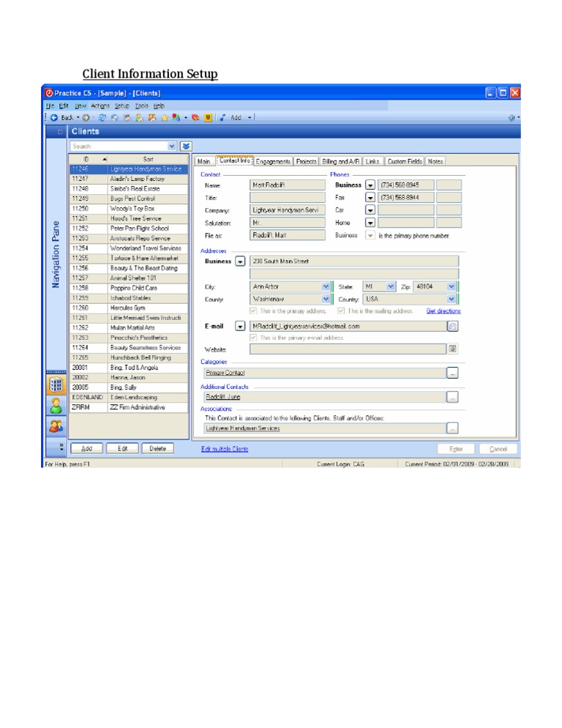Image resolution: width=562 pixels, height=728 pixels.
Task: Open the Setup menu
Action: pyautogui.click(x=122, y=106)
